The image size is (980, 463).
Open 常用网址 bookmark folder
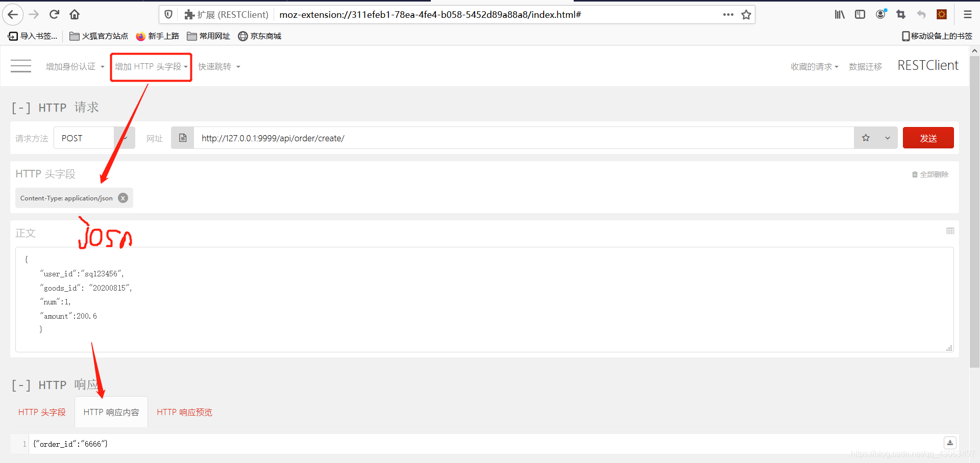(209, 36)
